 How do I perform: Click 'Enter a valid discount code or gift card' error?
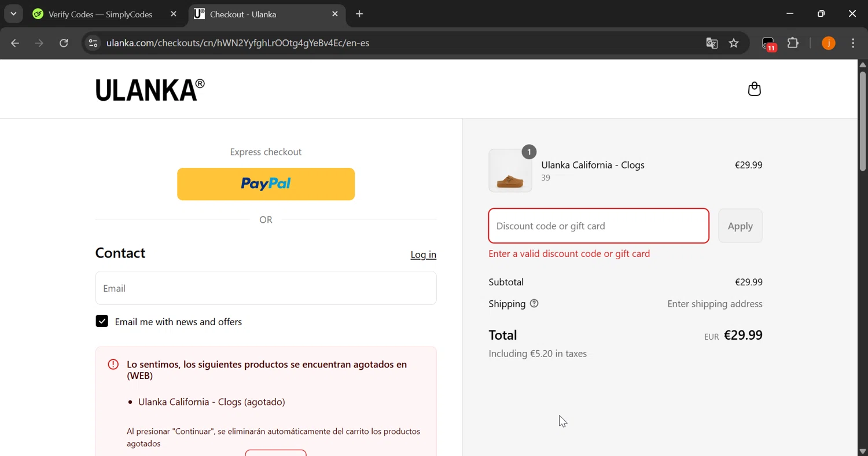click(x=569, y=253)
